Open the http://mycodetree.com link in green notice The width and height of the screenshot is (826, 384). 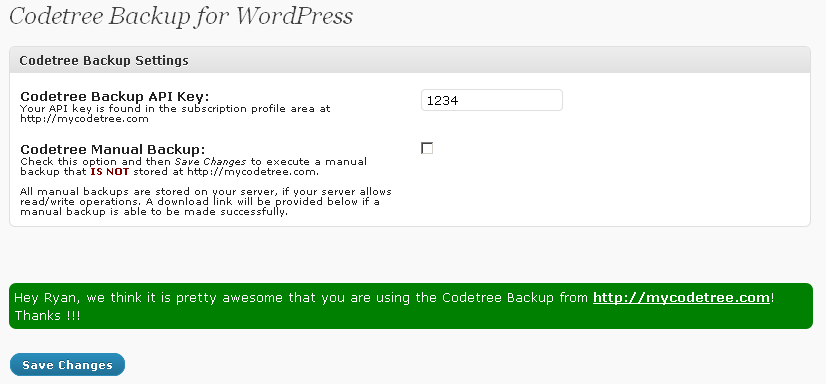[681, 298]
